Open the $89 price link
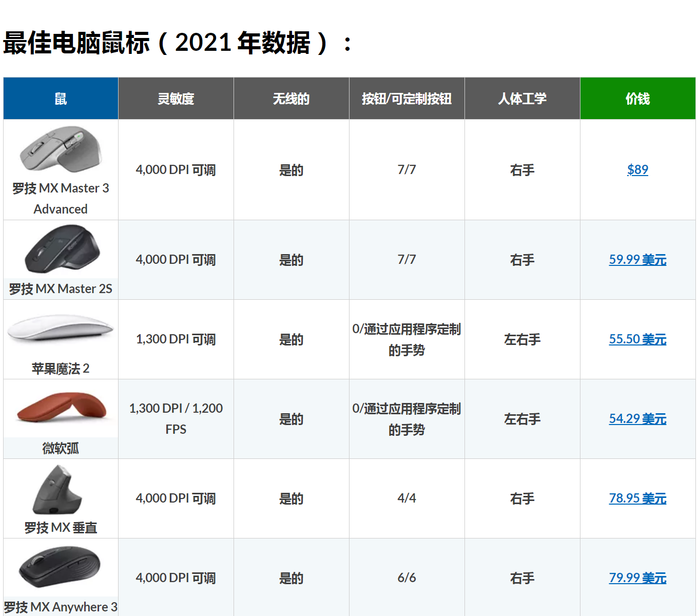 tap(637, 169)
